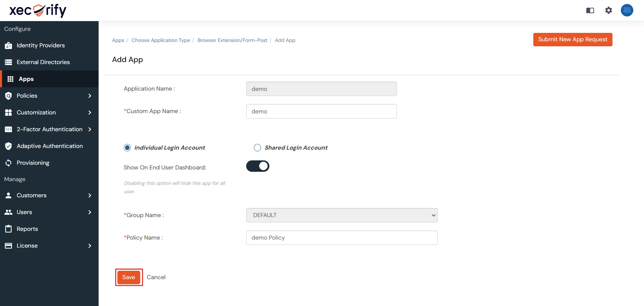Open the Policies section
The height and width of the screenshot is (306, 644).
click(x=27, y=96)
